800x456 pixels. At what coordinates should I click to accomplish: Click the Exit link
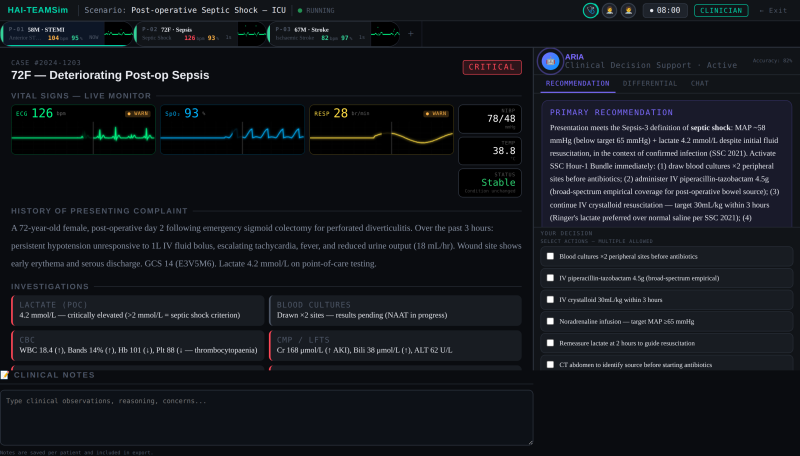pos(773,10)
